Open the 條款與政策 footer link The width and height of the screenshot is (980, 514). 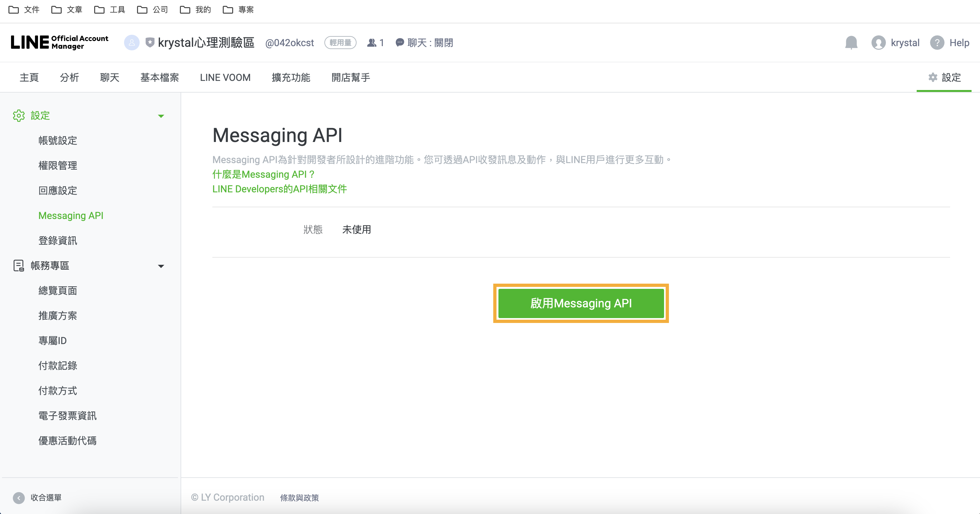pyautogui.click(x=299, y=498)
